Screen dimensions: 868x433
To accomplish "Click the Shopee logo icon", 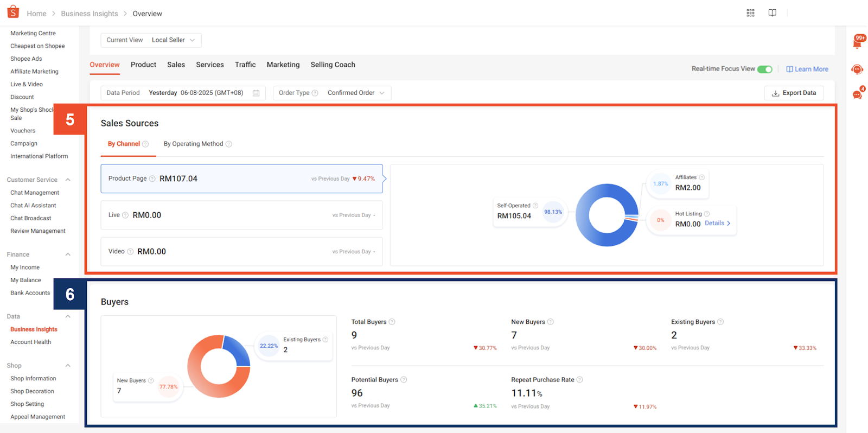I will coord(13,12).
